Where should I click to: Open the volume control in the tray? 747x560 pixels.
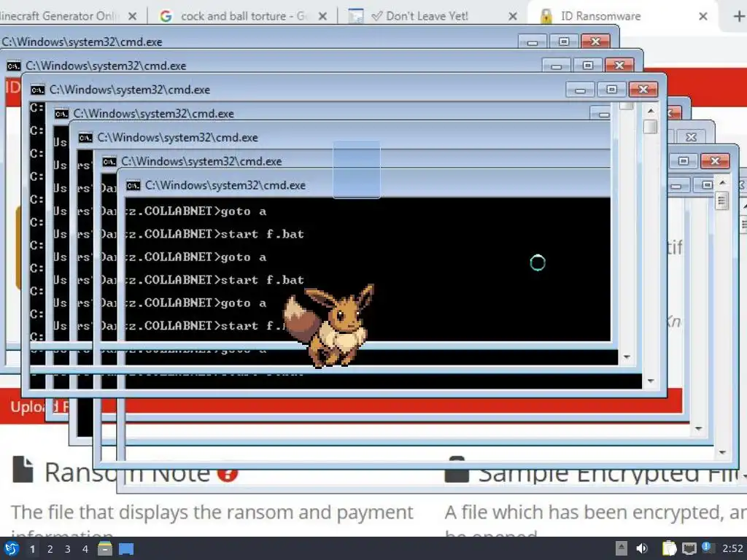point(642,548)
